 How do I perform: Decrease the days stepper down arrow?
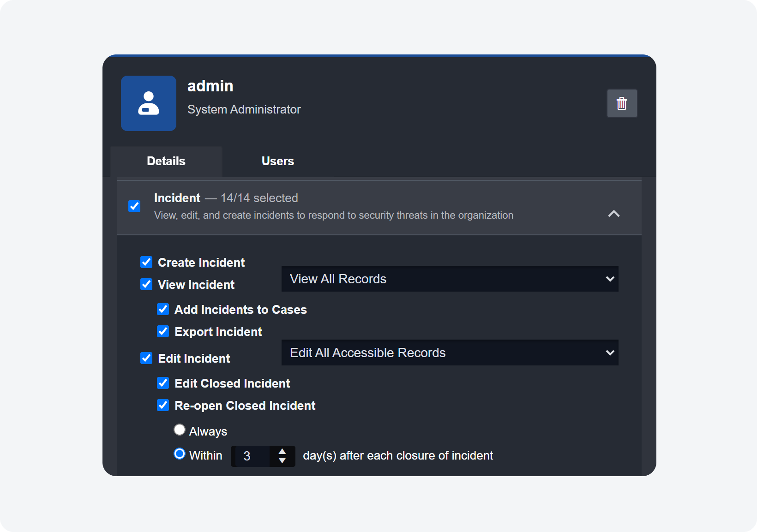(x=282, y=460)
